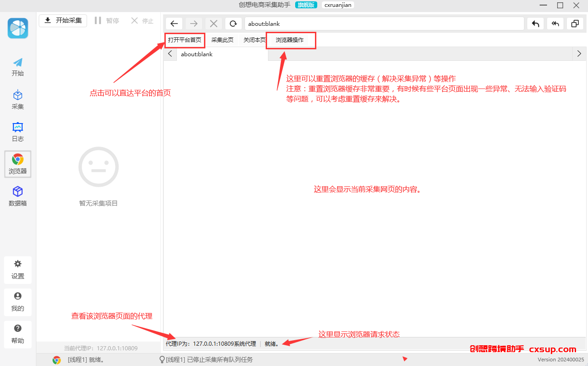Click the browser back arrow button
Viewport: 588px width, 366px height.
pyautogui.click(x=174, y=24)
